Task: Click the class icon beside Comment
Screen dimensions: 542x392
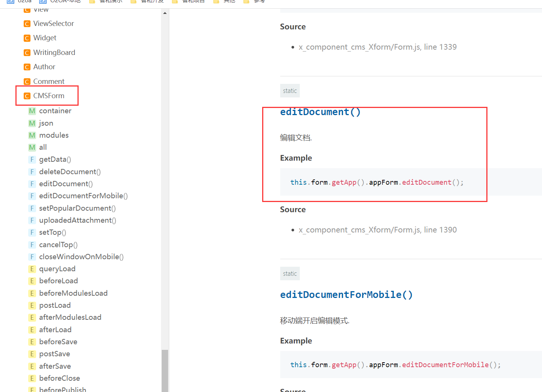Action: pyautogui.click(x=27, y=82)
